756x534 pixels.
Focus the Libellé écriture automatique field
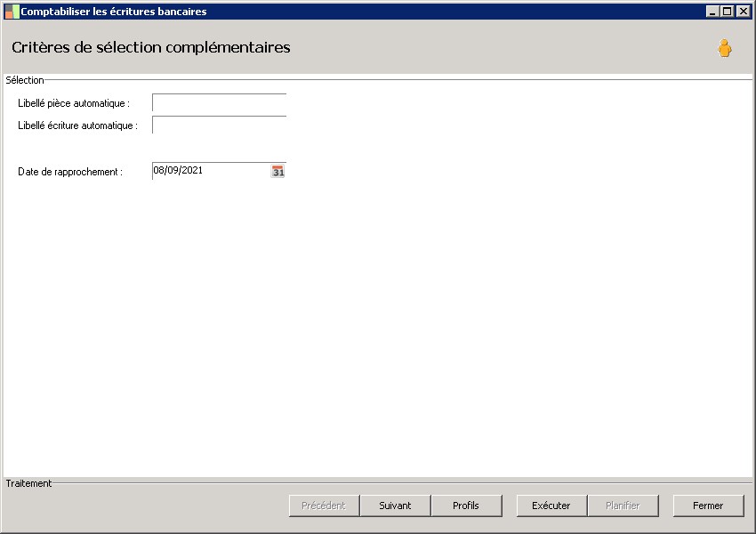[220, 125]
